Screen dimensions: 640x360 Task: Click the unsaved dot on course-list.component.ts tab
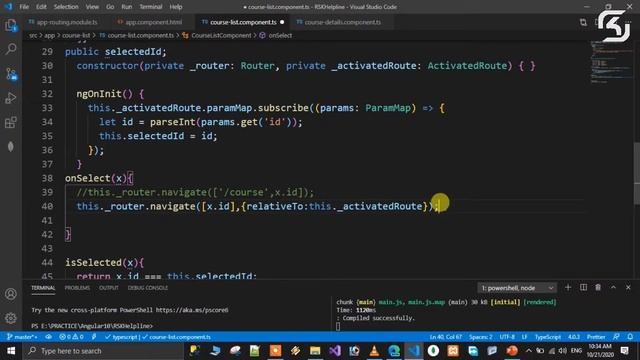click(x=282, y=22)
